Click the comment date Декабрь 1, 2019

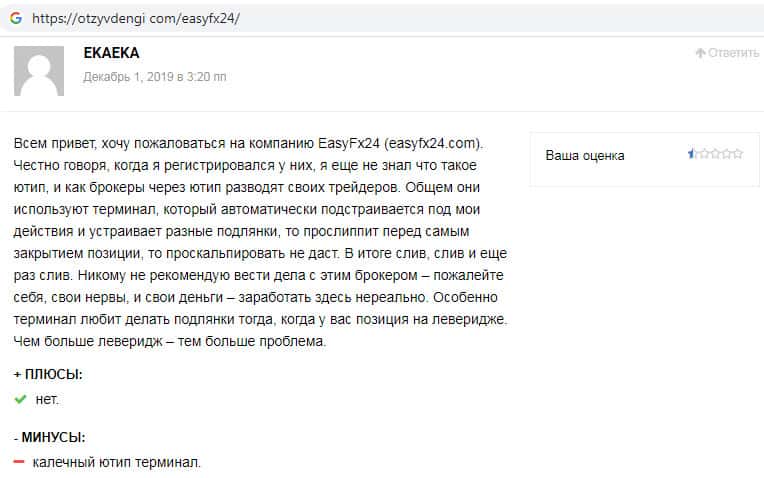pyautogui.click(x=155, y=76)
